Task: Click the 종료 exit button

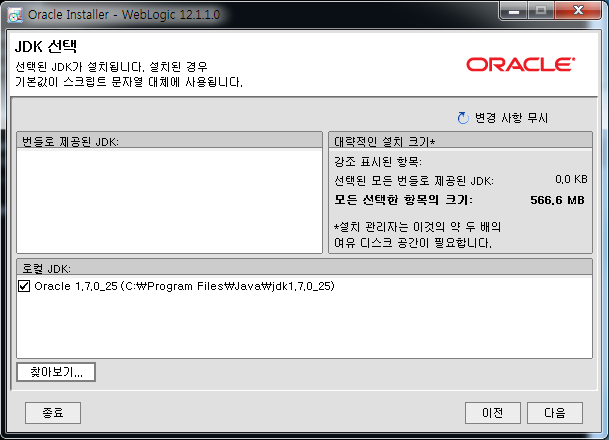Action: pyautogui.click(x=53, y=413)
